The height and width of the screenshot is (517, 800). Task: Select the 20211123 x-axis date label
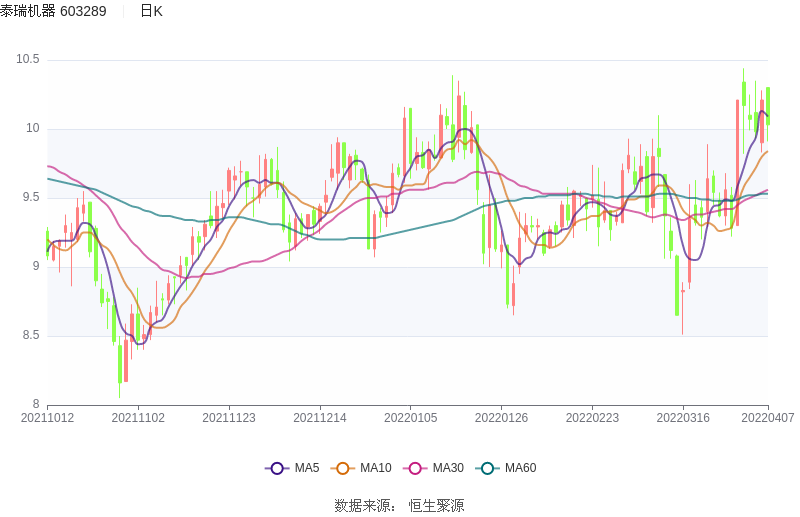click(229, 417)
